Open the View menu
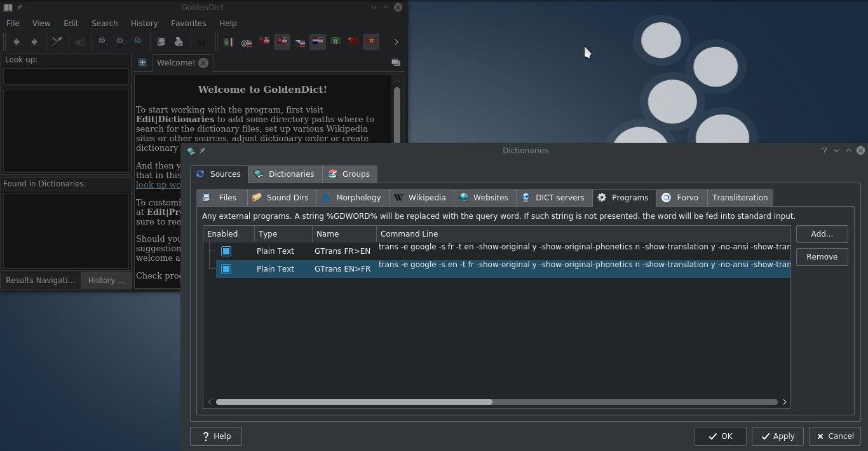 pos(41,23)
